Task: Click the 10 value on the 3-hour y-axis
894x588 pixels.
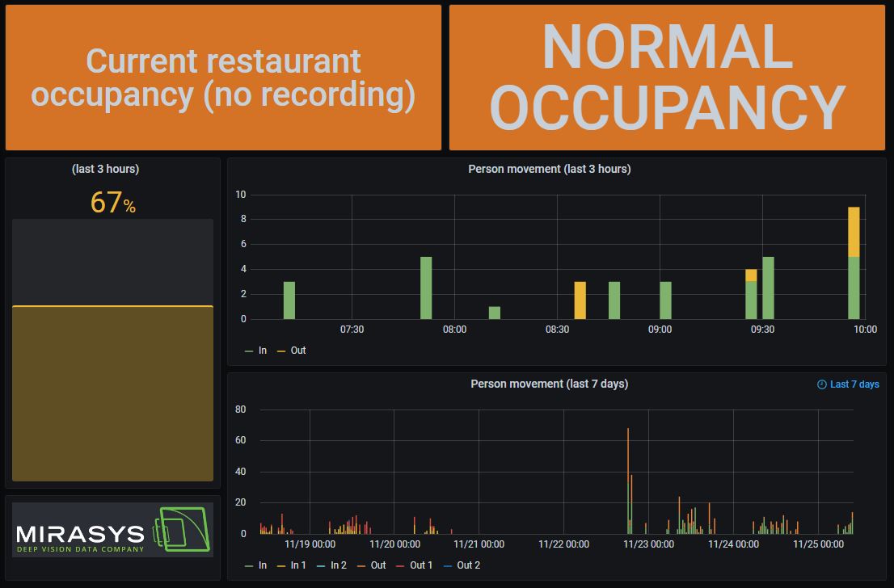Action: tap(241, 195)
